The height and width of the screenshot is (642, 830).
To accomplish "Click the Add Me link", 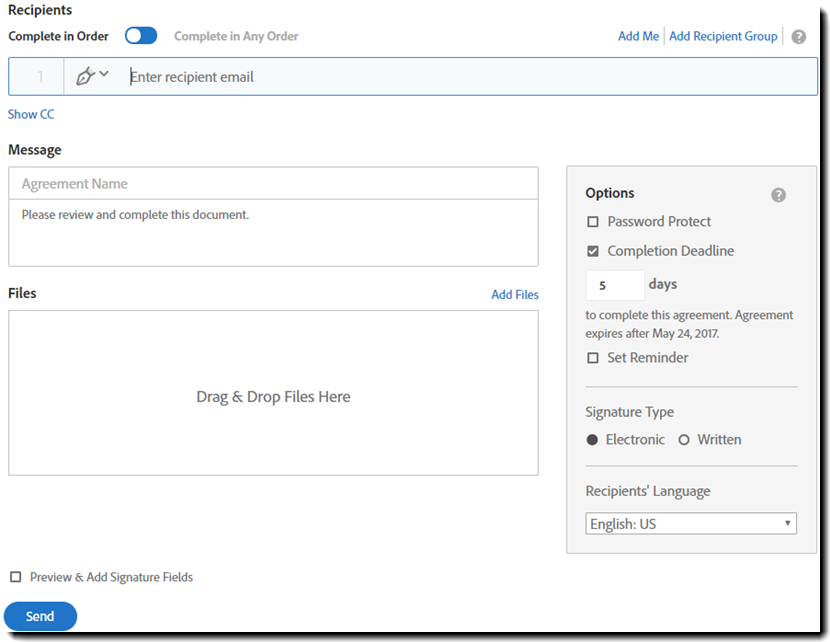I will [x=638, y=36].
